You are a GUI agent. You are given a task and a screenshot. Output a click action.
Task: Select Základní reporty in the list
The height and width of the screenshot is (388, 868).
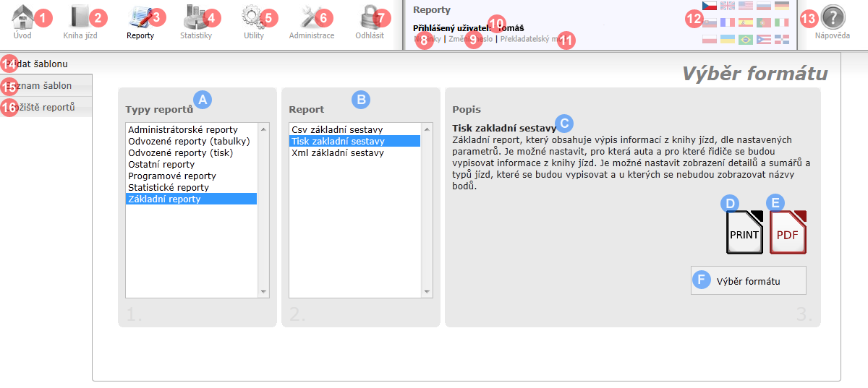tap(191, 199)
